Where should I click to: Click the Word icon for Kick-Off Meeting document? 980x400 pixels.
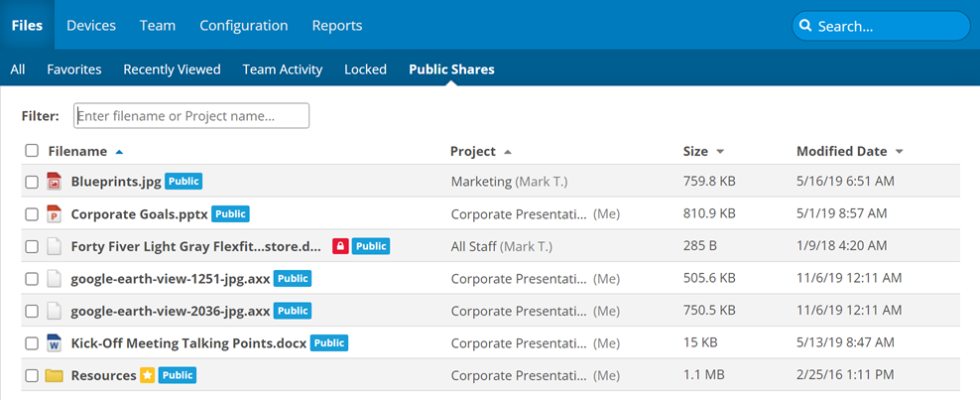click(x=54, y=343)
